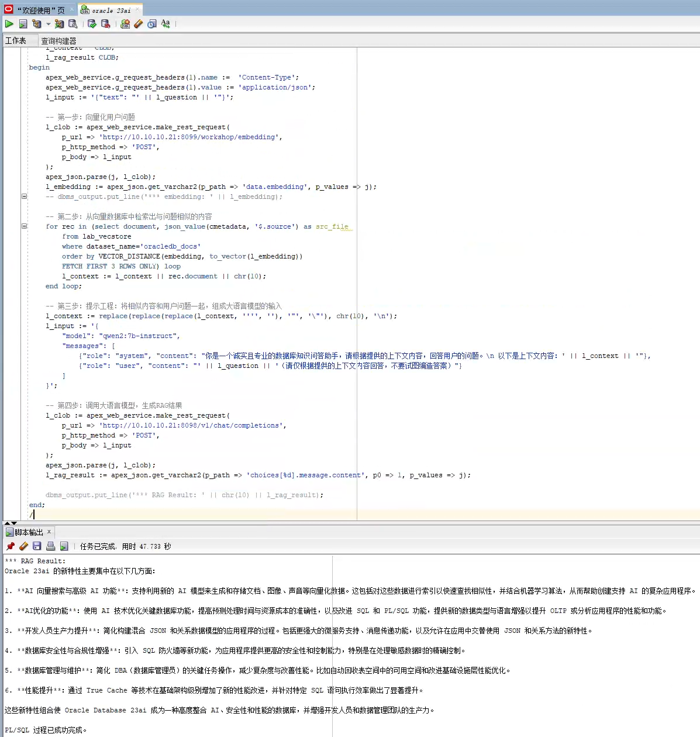This screenshot has height=737, width=700.
Task: Click the Rollback database icon
Action: (x=106, y=24)
